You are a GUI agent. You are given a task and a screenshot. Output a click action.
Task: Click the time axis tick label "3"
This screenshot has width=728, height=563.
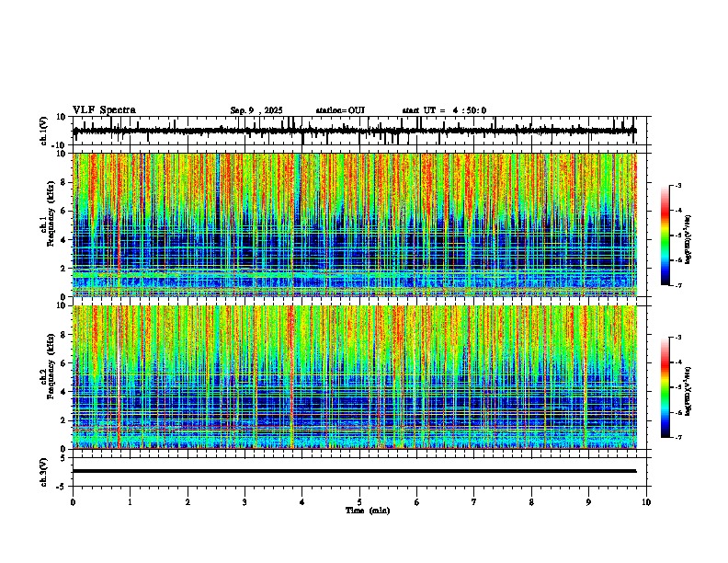pos(245,502)
